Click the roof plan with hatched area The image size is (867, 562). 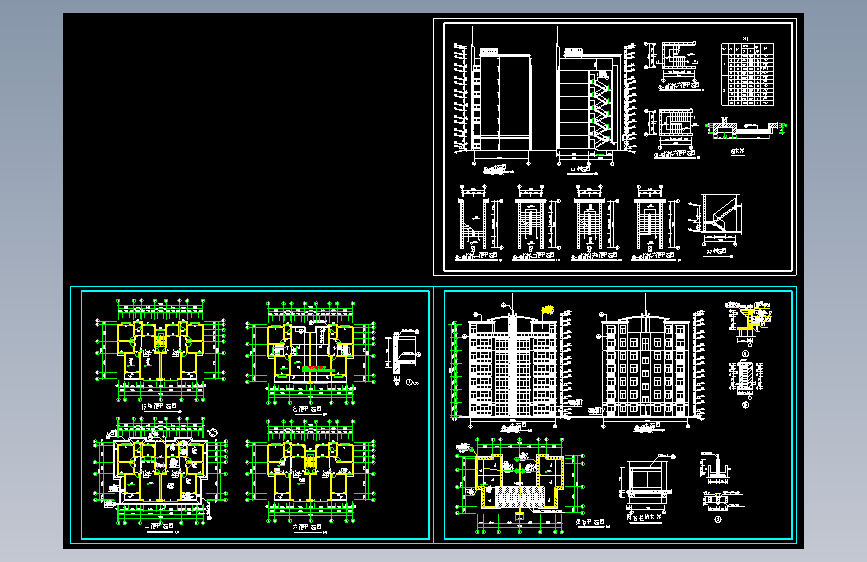point(520,486)
